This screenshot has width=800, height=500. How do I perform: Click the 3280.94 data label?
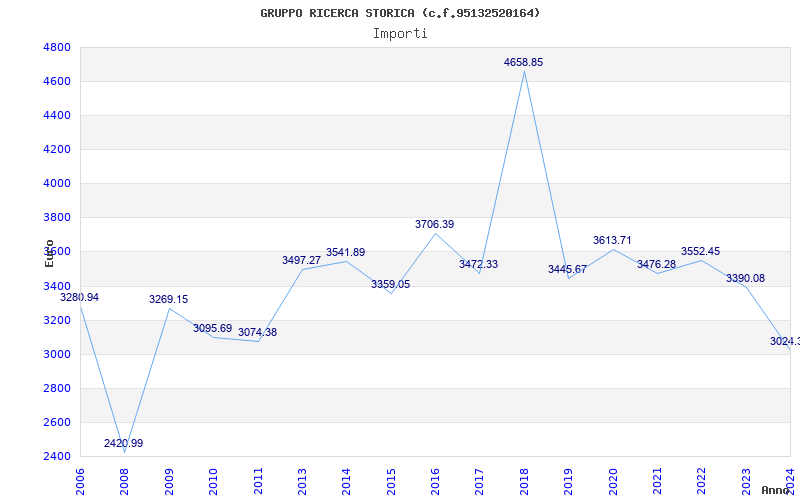(80, 297)
